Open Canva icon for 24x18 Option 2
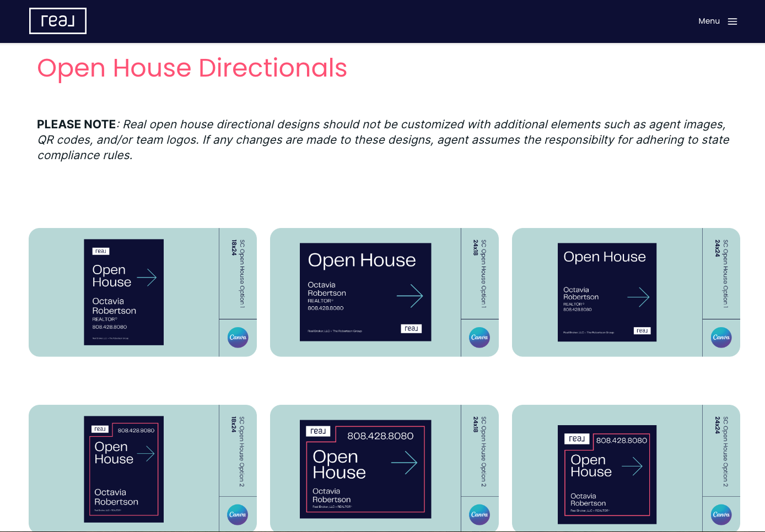This screenshot has height=532, width=765. click(x=480, y=515)
